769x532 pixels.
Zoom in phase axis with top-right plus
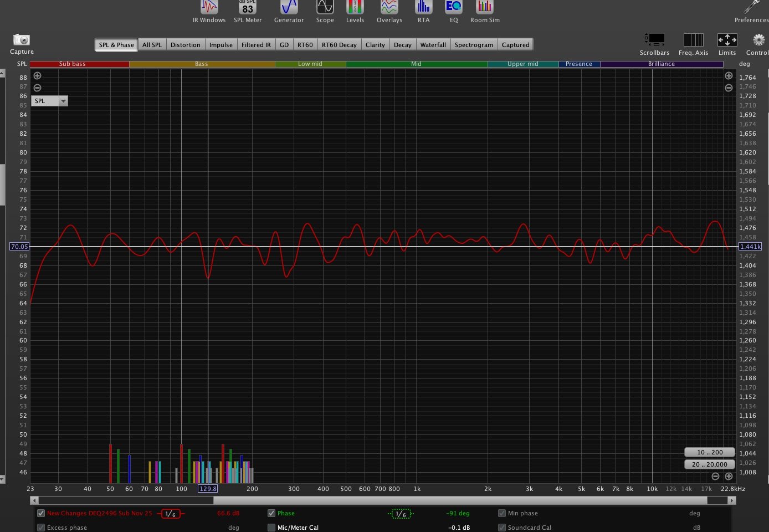[729, 76]
